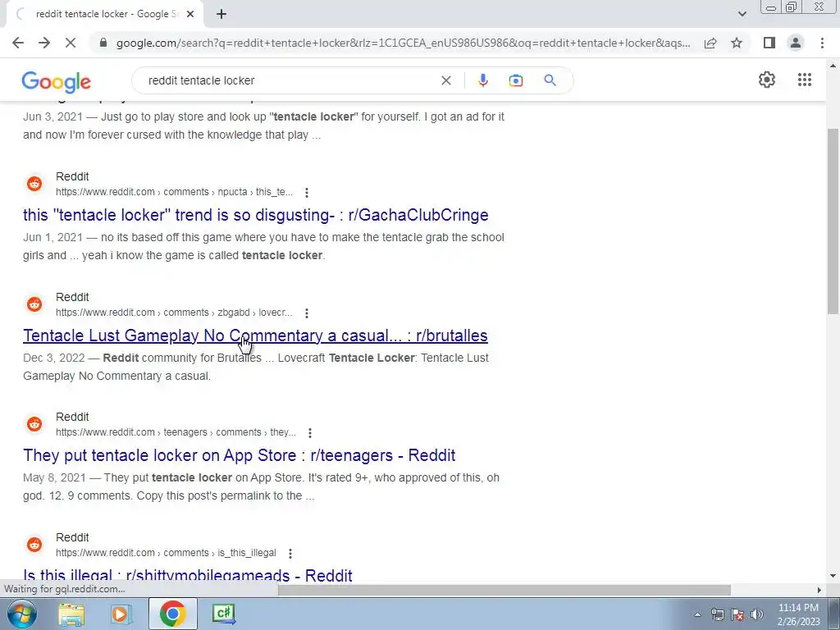Screen dimensions: 840x630
Task: Open more options for the GachaClubCringe result
Action: (307, 192)
